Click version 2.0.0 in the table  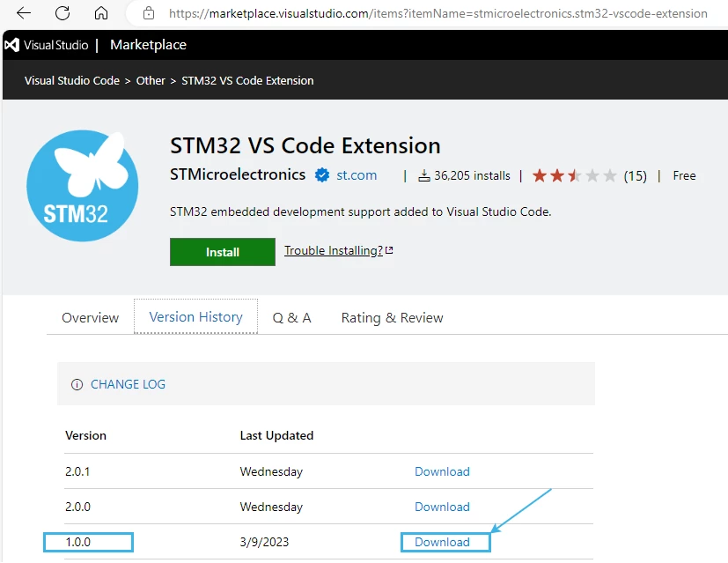pos(78,507)
